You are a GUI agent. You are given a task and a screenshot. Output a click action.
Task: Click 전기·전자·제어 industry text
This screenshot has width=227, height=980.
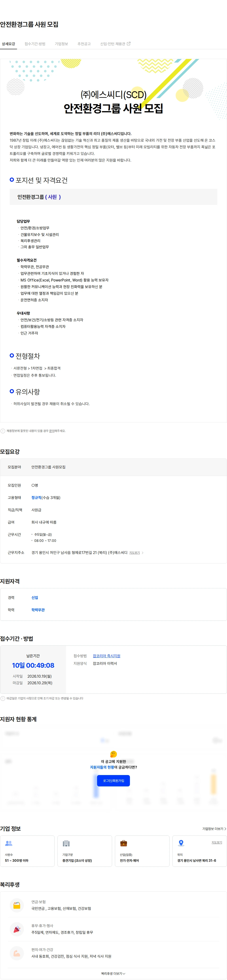[129, 860]
